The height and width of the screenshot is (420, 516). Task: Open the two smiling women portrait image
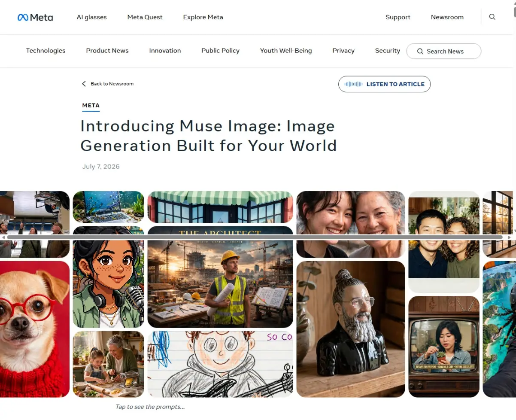point(351,224)
